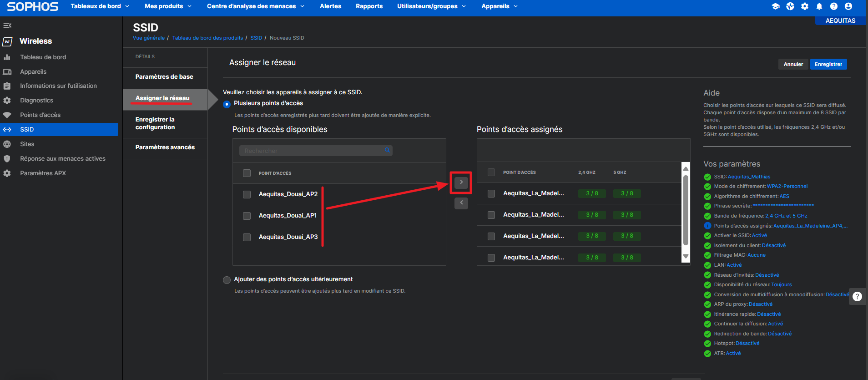
Task: Click POINT D'ACCÈS header in available list
Action: pos(275,173)
